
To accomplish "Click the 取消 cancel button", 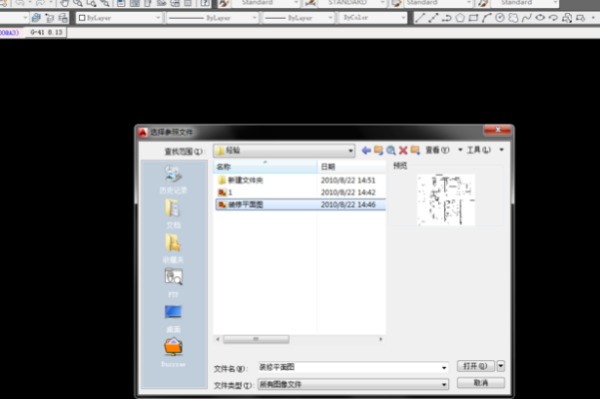I will (481, 383).
